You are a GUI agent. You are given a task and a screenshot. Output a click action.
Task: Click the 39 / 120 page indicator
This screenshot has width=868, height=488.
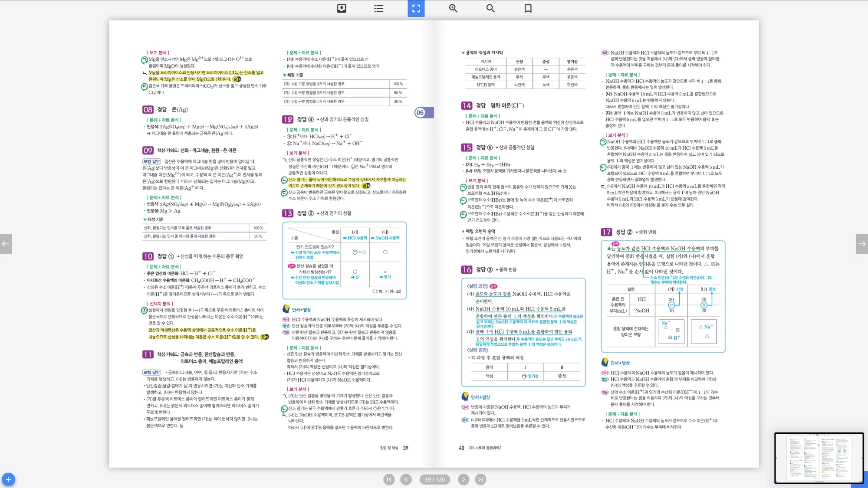434,479
